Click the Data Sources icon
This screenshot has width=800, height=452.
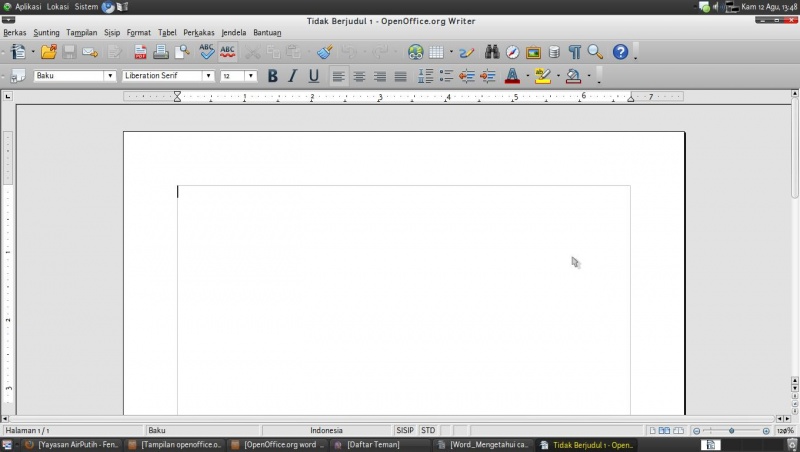click(x=554, y=52)
